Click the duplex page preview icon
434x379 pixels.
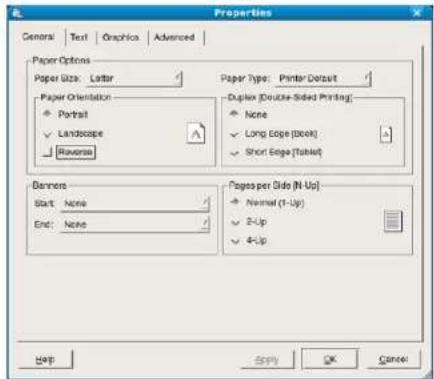(x=386, y=134)
